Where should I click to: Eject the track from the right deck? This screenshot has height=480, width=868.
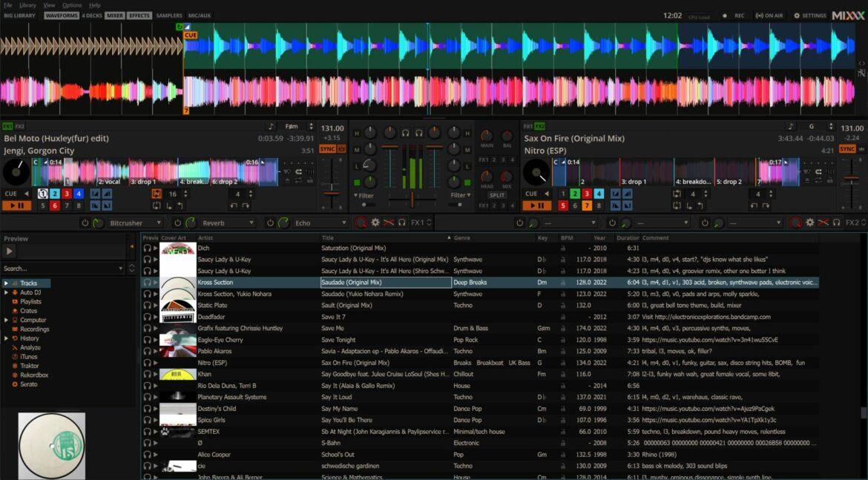click(x=806, y=181)
